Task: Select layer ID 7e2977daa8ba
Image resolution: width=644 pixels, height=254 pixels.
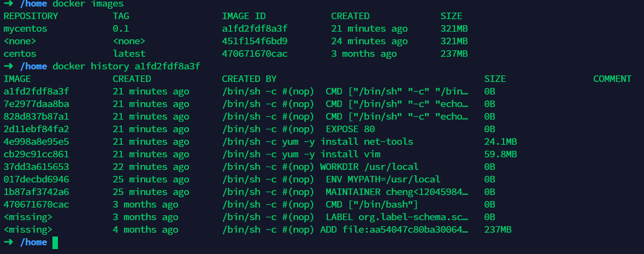Action: (36, 104)
